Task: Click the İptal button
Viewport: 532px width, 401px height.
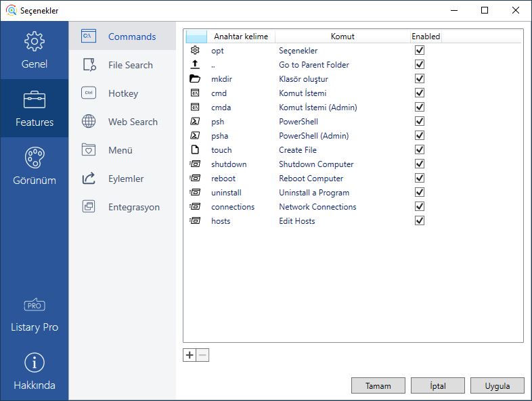Action: (x=438, y=385)
